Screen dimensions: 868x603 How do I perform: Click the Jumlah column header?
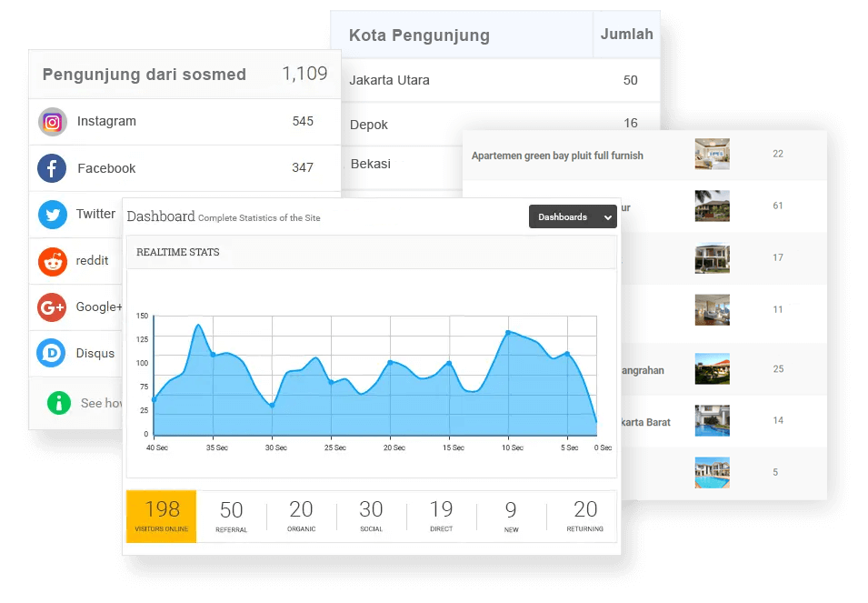[x=626, y=35]
